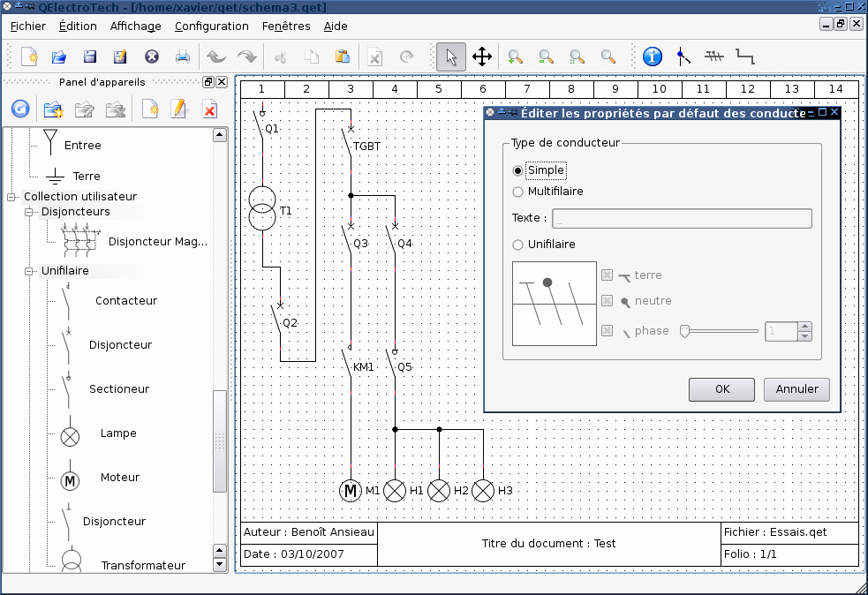
Task: Click the Fit zoom magnifier icon
Action: pos(577,56)
